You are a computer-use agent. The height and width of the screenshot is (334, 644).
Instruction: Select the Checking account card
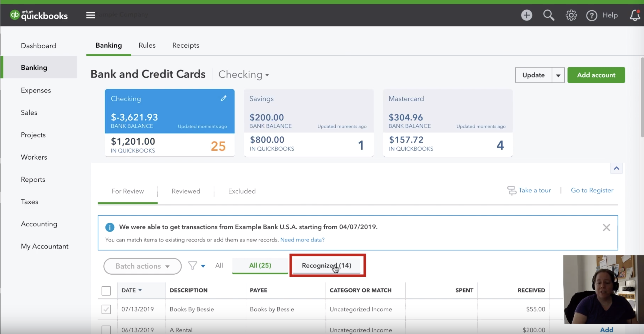click(169, 123)
